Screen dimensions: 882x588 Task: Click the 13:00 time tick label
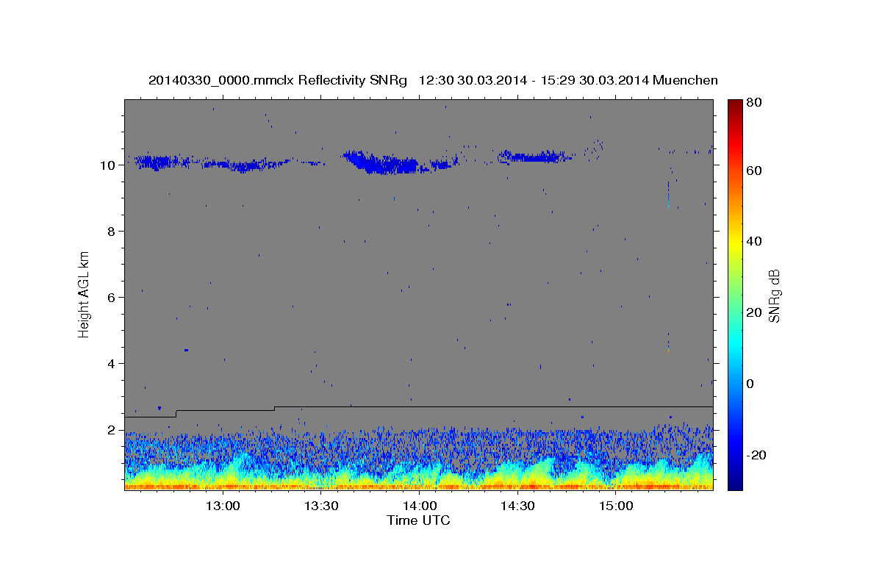[223, 506]
